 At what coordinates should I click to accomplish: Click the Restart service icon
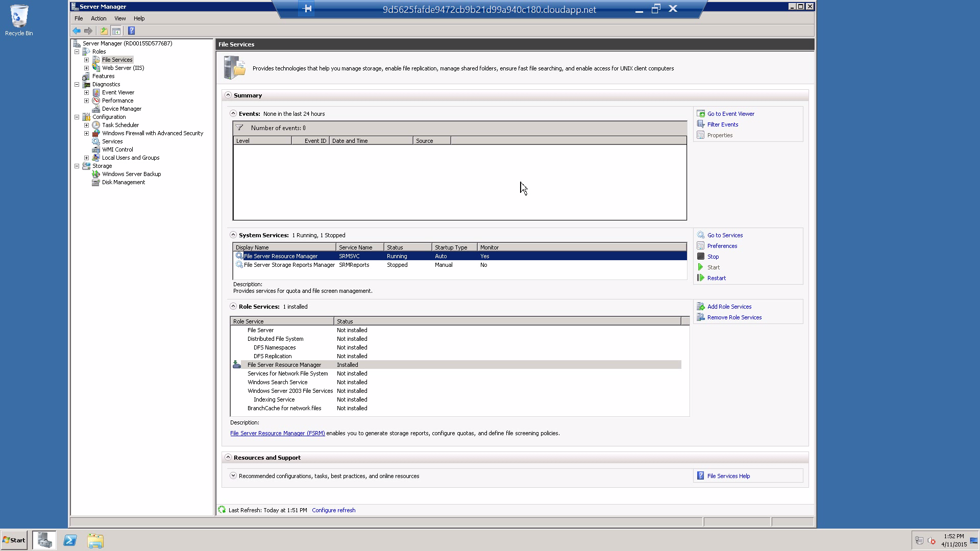coord(701,278)
